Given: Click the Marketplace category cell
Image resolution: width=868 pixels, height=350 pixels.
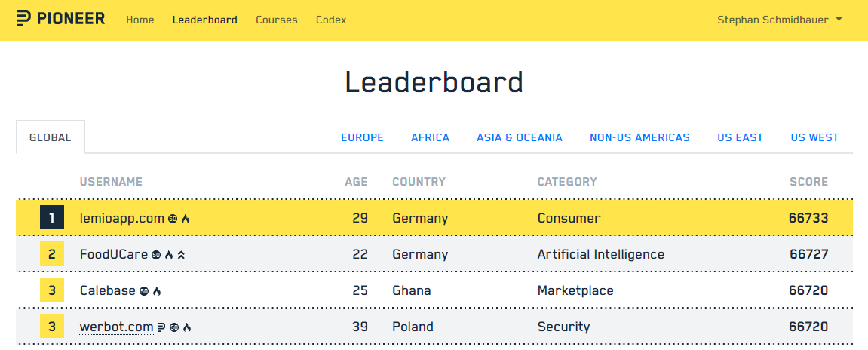Looking at the screenshot, I should pos(575,290).
